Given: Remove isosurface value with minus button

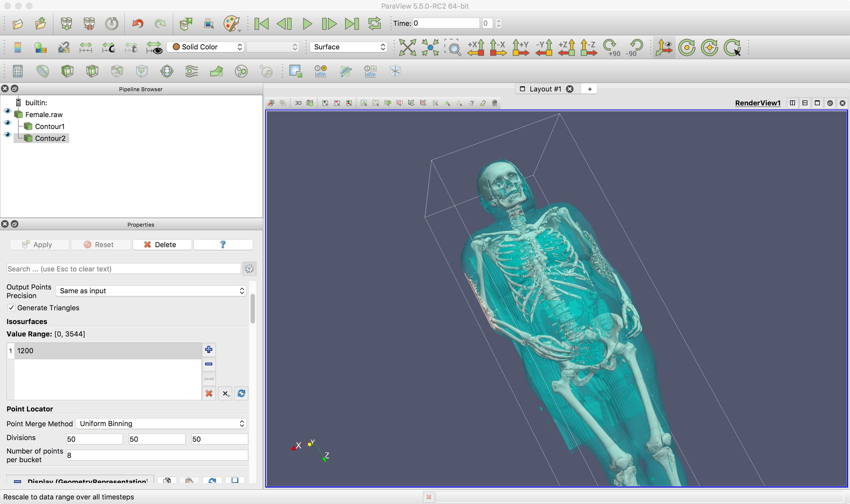Looking at the screenshot, I should 209,364.
